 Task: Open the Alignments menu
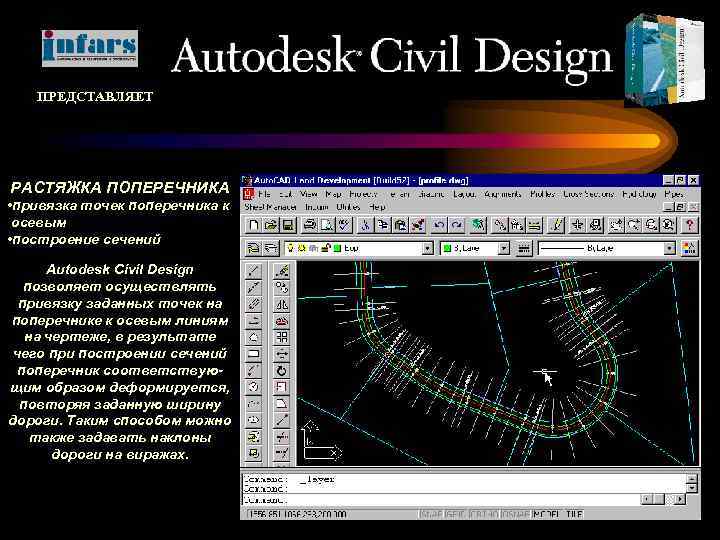click(x=503, y=194)
